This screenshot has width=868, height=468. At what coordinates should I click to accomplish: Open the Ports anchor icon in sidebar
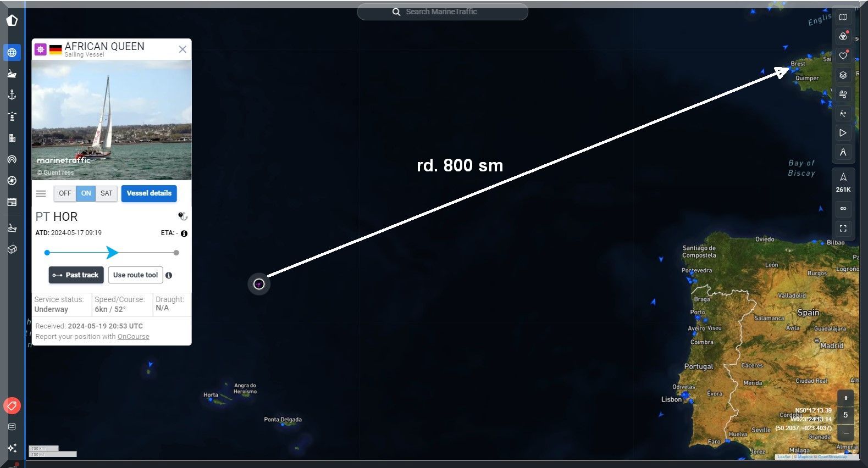[x=12, y=95]
